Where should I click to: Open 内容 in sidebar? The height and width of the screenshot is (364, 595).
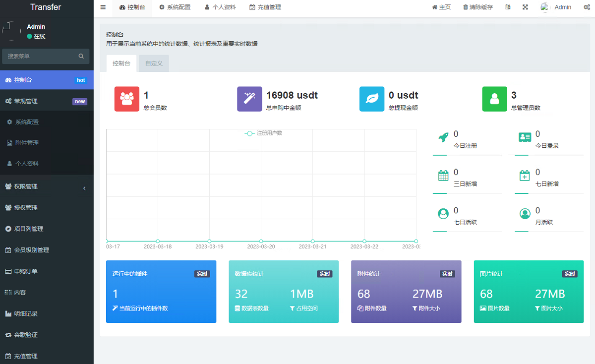47,293
